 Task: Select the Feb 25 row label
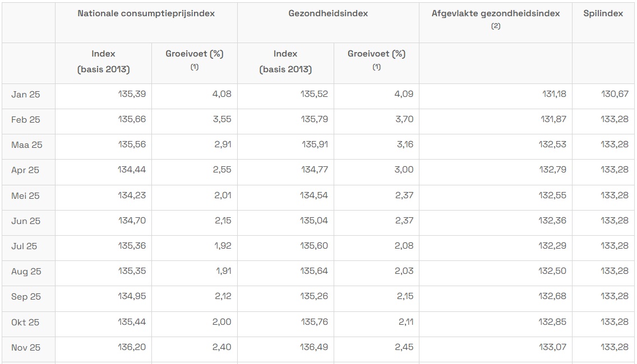point(26,119)
